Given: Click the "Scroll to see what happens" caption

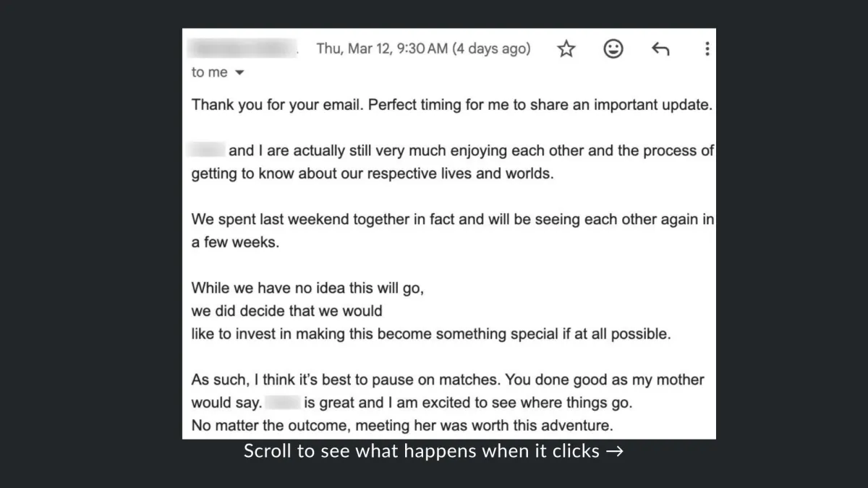Looking at the screenshot, I should [422, 451].
